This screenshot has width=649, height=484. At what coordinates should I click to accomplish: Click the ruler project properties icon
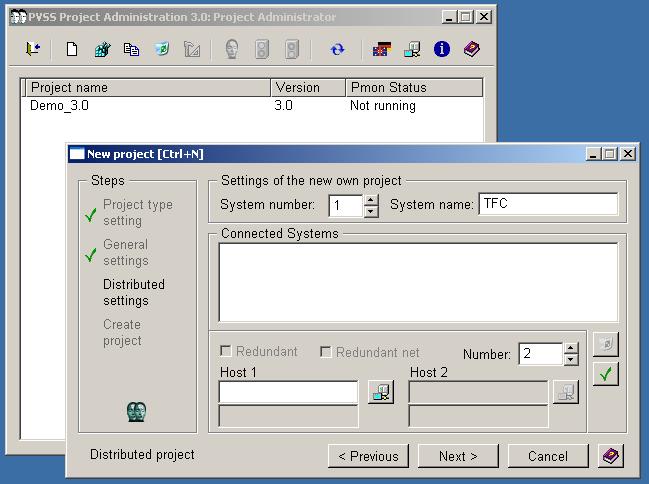tap(192, 49)
